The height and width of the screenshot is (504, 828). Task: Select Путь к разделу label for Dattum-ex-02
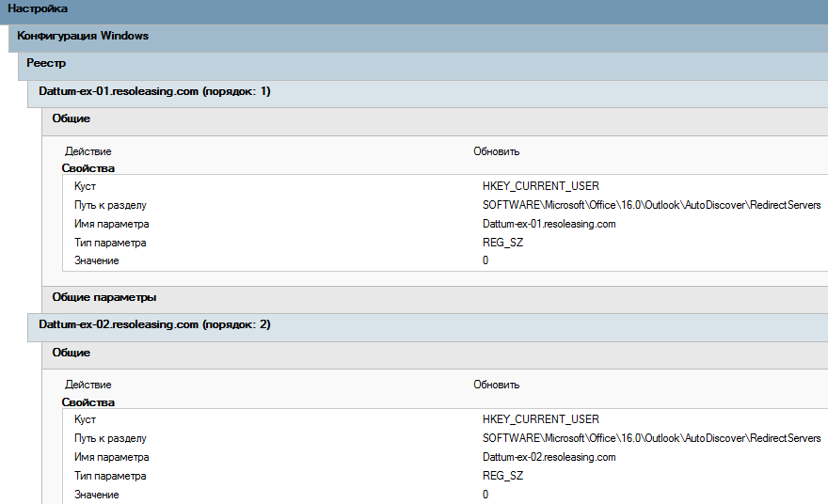click(x=110, y=438)
